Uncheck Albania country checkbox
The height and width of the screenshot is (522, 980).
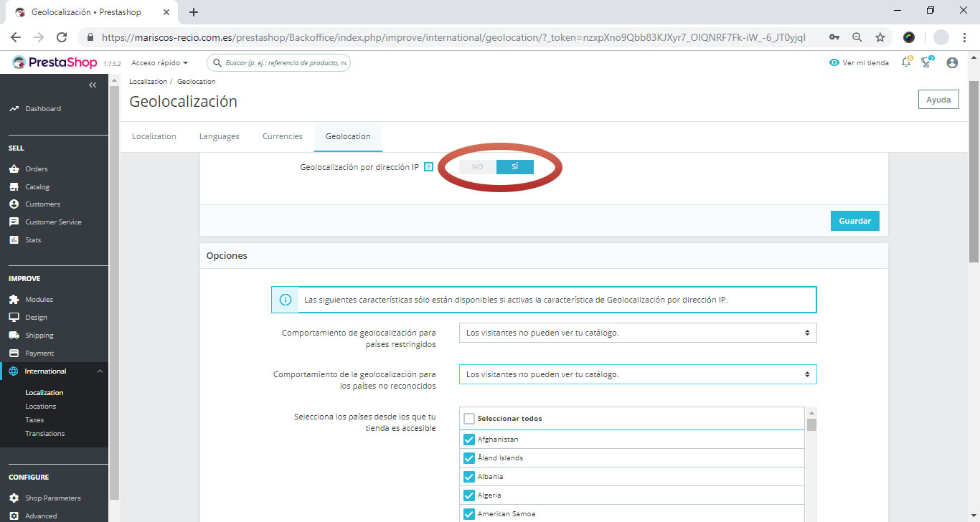pos(469,477)
